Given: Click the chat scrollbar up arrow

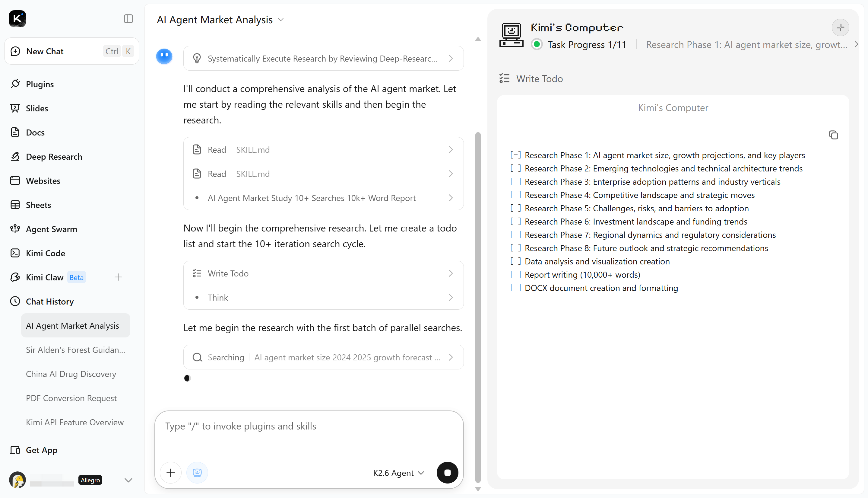Looking at the screenshot, I should pos(478,39).
